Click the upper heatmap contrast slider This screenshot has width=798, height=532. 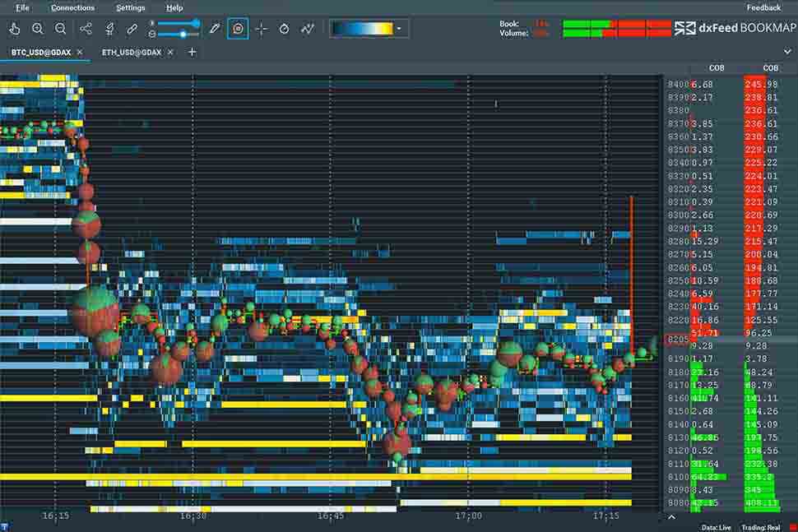click(x=179, y=23)
